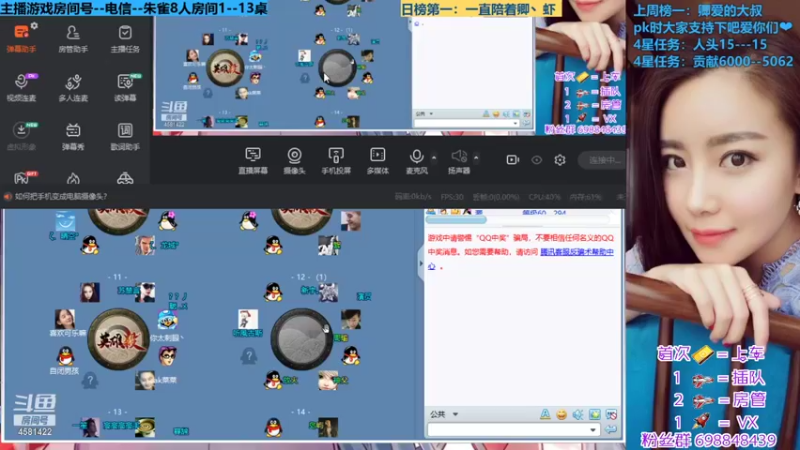Open settings gear beside 弹幕助手
This screenshot has height=450, width=800.
tap(34, 26)
